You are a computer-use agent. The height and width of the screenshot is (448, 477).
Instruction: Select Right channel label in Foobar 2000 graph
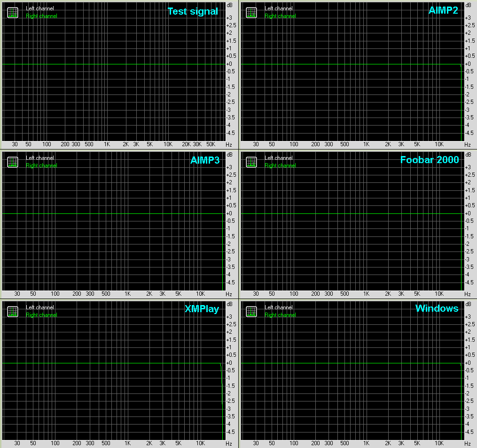pos(280,165)
